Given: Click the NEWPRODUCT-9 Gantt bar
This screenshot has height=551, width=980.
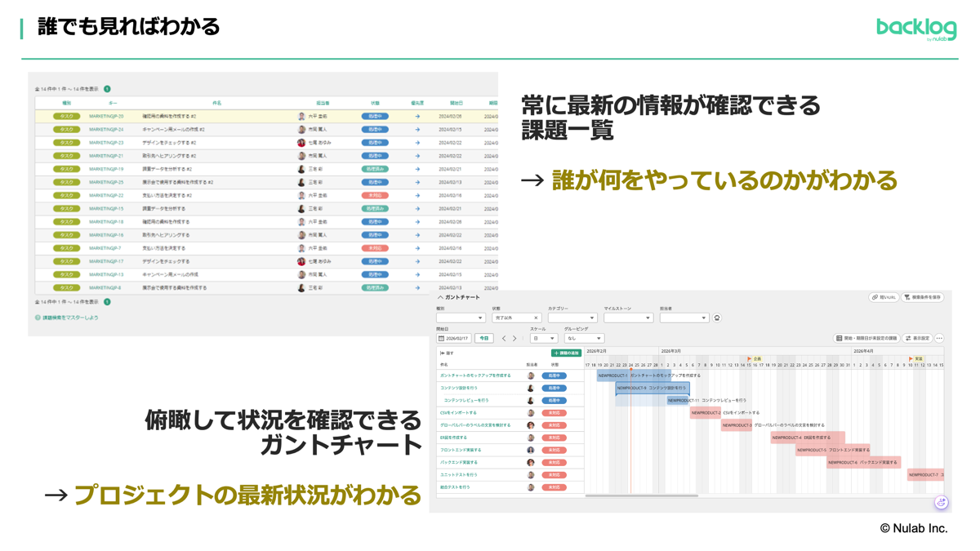Looking at the screenshot, I should click(653, 388).
